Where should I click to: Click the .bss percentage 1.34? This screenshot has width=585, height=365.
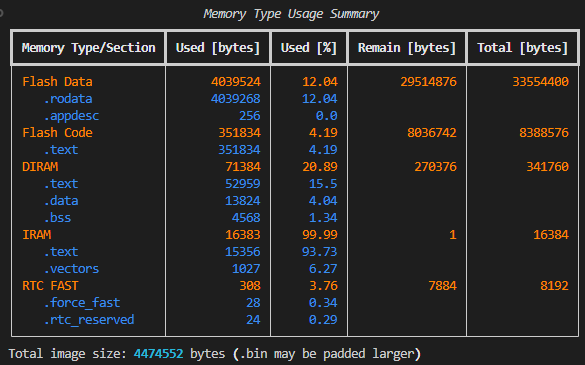[x=323, y=218]
